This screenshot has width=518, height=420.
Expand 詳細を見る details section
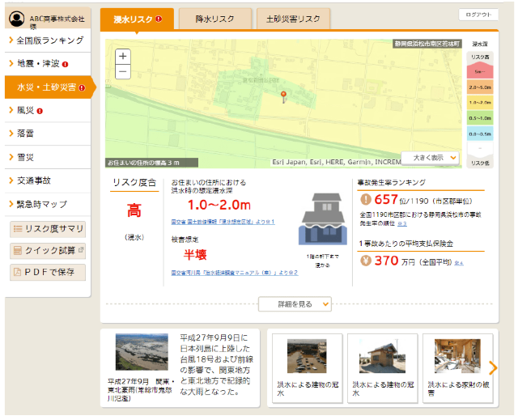click(295, 303)
